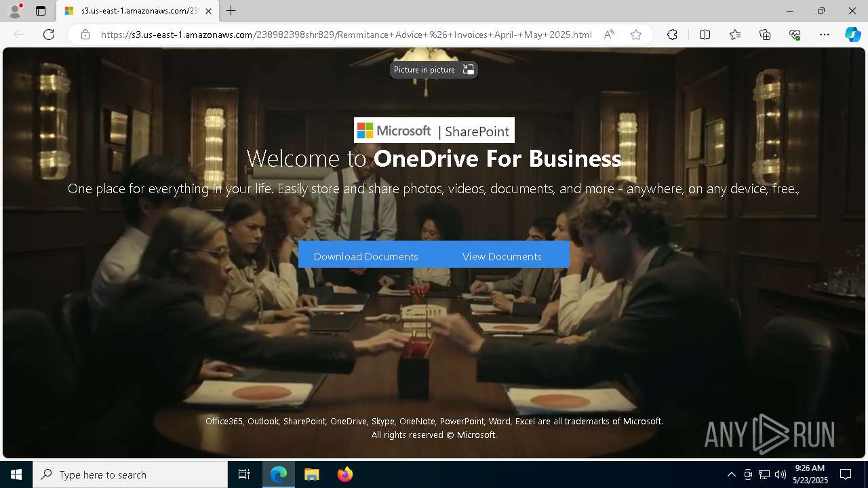Activate Read aloud icon in address bar

coord(609,35)
